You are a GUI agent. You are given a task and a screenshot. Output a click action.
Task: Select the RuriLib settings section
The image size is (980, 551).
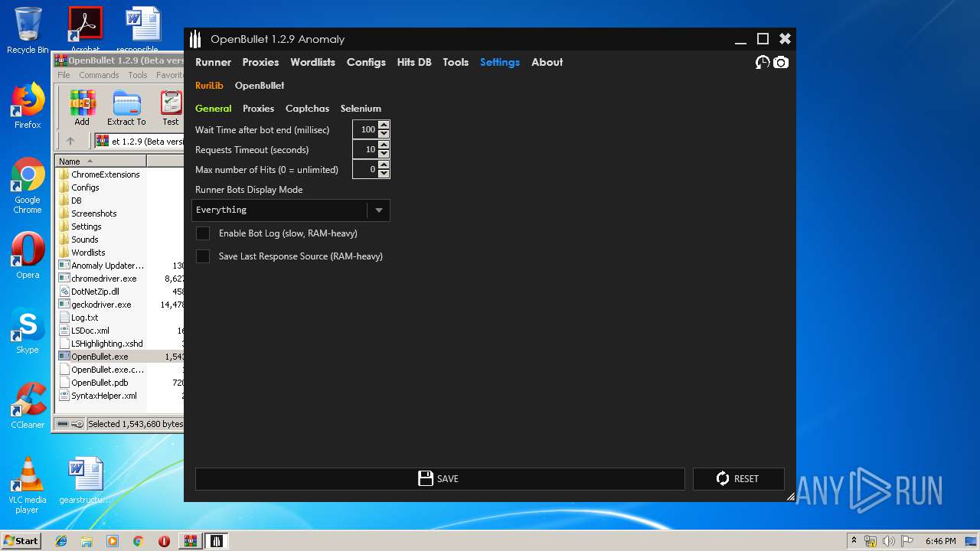tap(209, 86)
